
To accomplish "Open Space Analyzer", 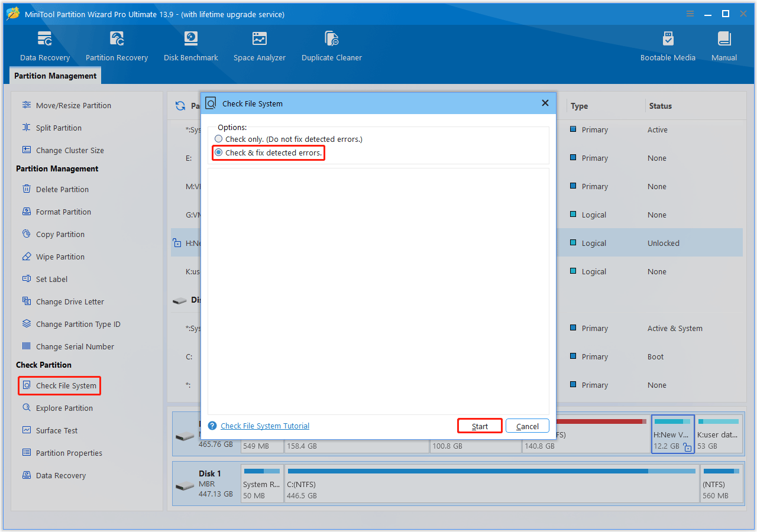I will pyautogui.click(x=260, y=46).
